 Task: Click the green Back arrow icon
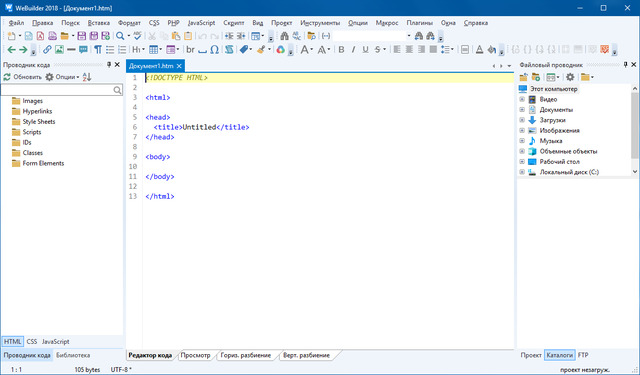click(11, 50)
